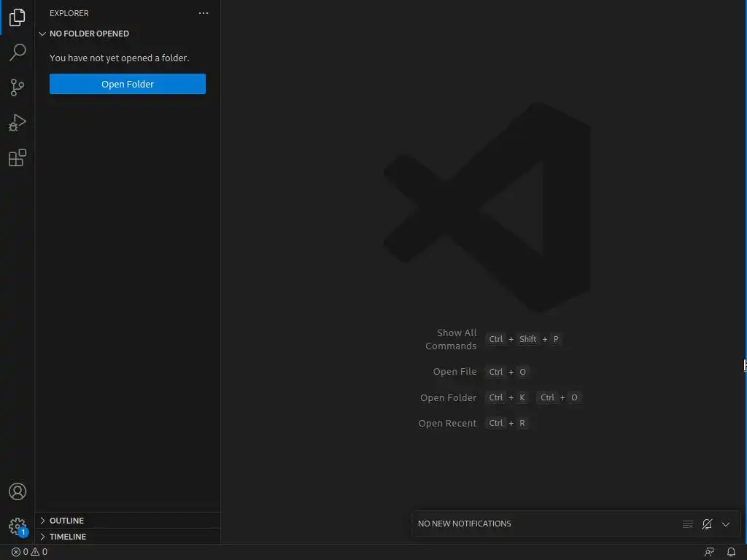Click the Open Recent shortcut label
The image size is (747, 560).
447,424
